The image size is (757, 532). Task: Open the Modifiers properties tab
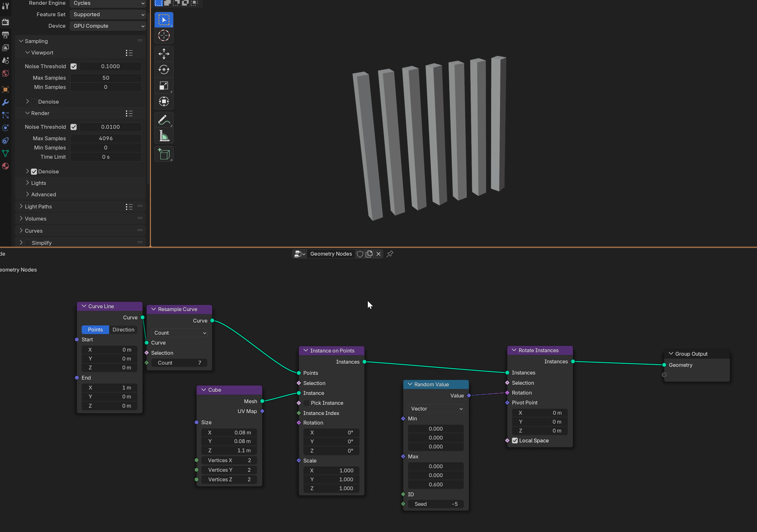[5, 102]
